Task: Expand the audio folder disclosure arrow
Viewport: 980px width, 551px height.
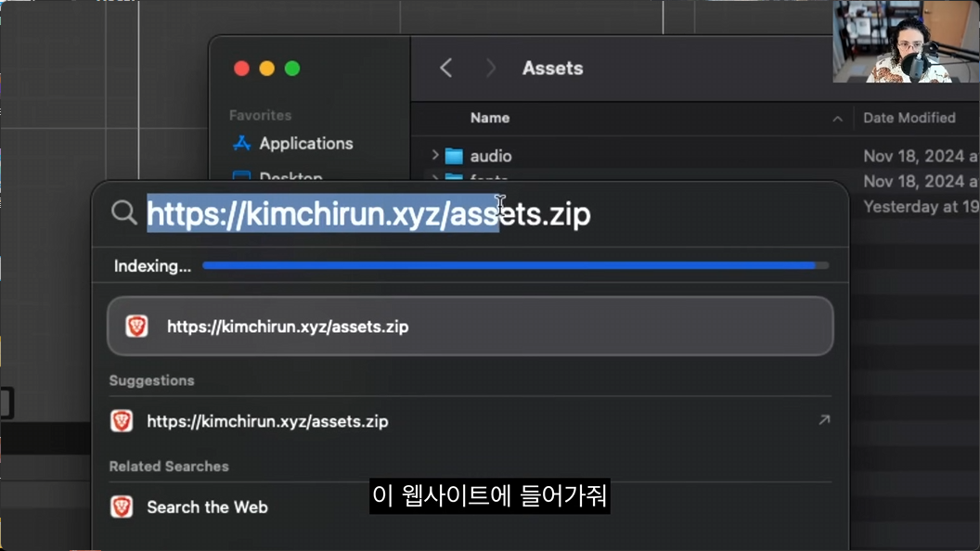Action: [435, 155]
